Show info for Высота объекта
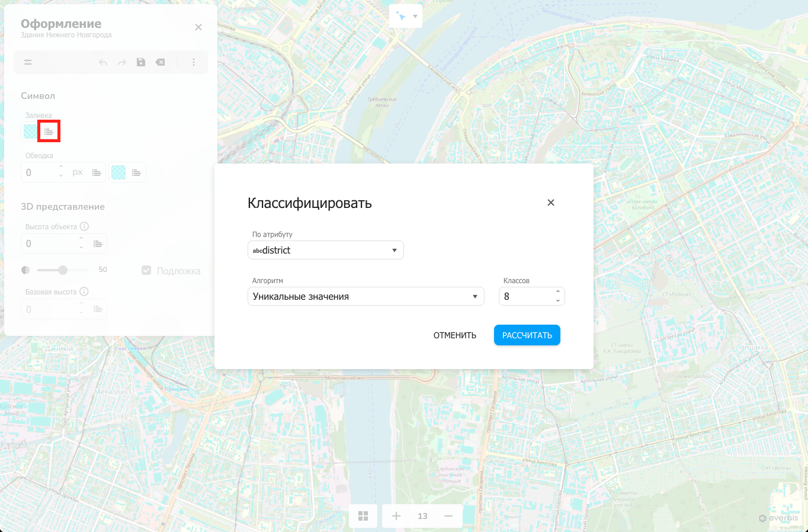The width and height of the screenshot is (808, 532). (x=84, y=226)
